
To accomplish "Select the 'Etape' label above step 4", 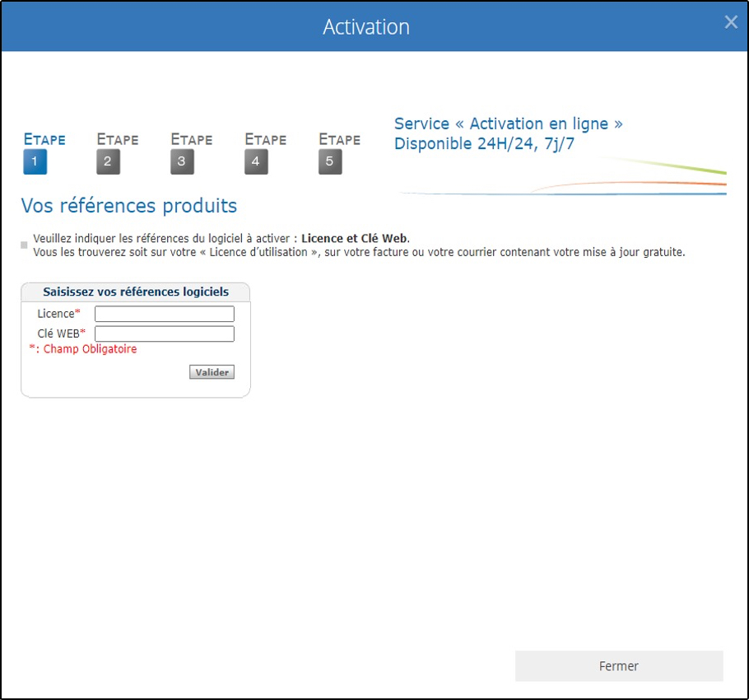I will pyautogui.click(x=266, y=139).
